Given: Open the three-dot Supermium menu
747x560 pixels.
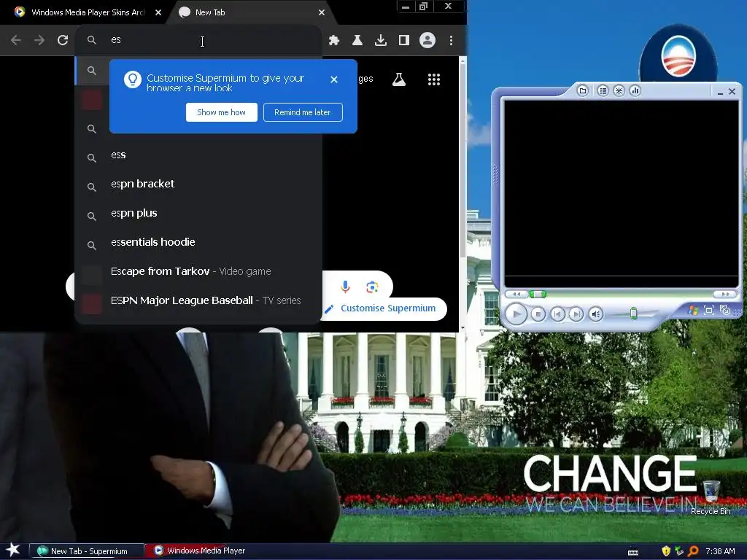Looking at the screenshot, I should tap(451, 41).
